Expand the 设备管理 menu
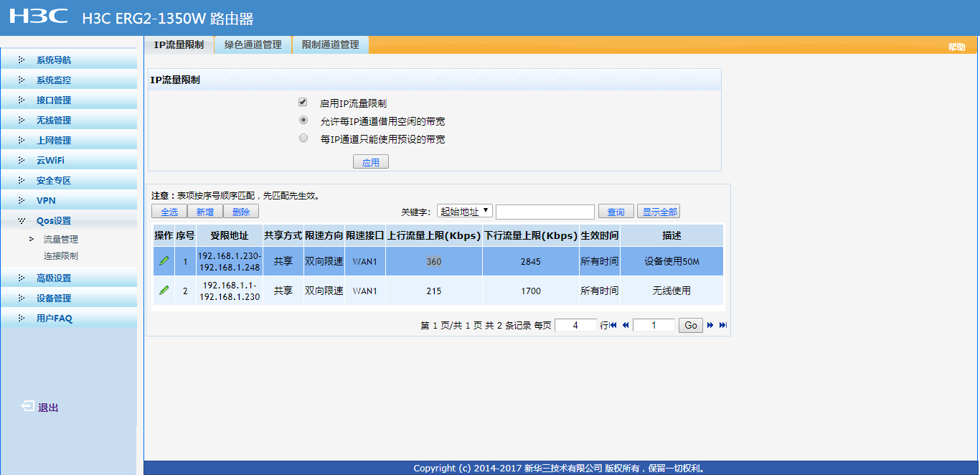 [69, 298]
